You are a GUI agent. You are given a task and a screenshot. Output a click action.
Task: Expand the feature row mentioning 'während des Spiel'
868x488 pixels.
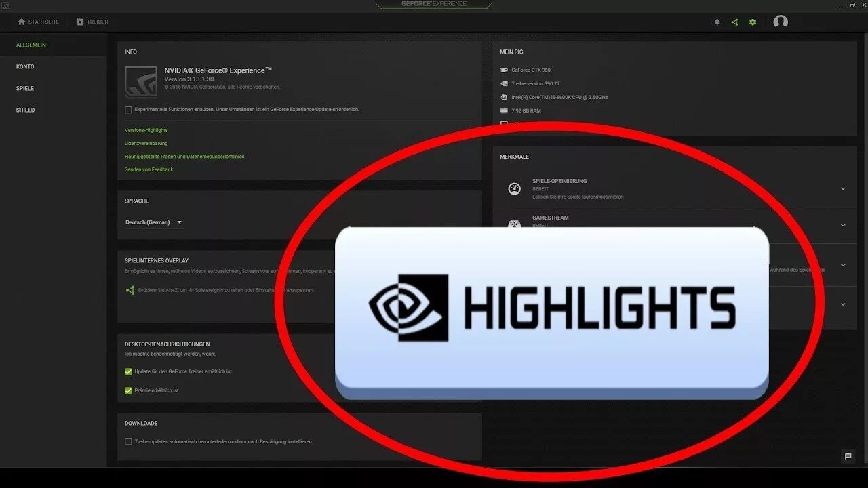(x=843, y=265)
